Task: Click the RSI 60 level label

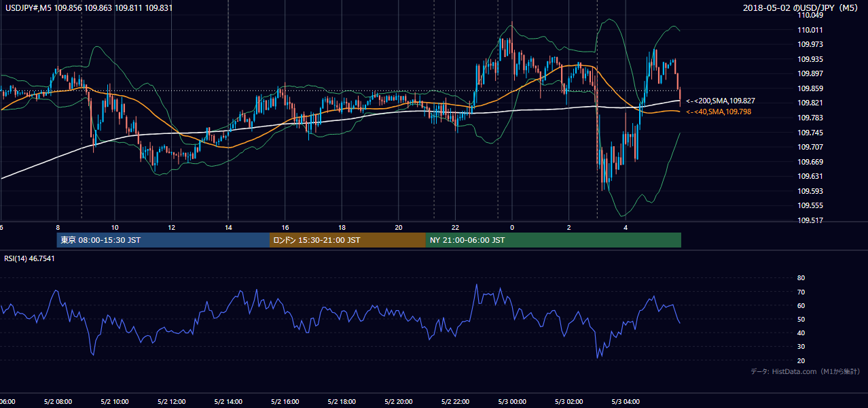Action: click(801, 305)
